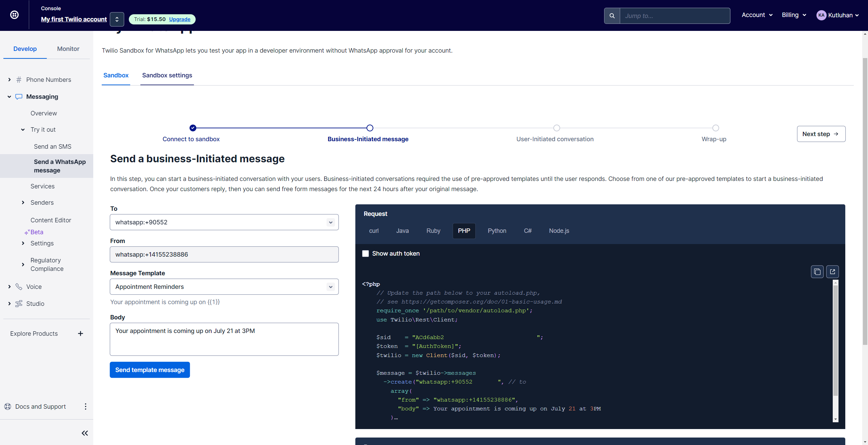Click the Messaging chat bubble icon
Screen dimensions: 868x445
pyautogui.click(x=19, y=97)
